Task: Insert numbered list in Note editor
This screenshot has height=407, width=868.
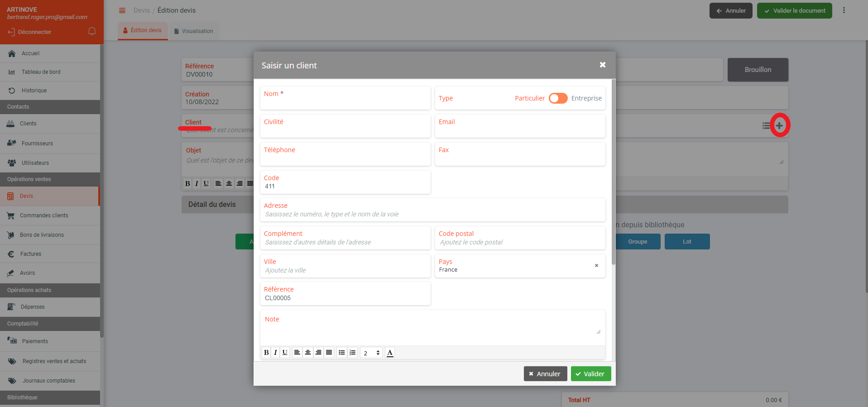Action: coord(353,353)
